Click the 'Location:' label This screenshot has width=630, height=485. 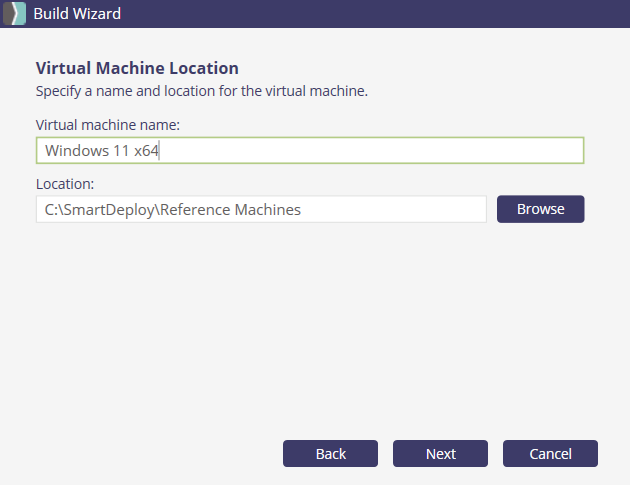pyautogui.click(x=65, y=184)
